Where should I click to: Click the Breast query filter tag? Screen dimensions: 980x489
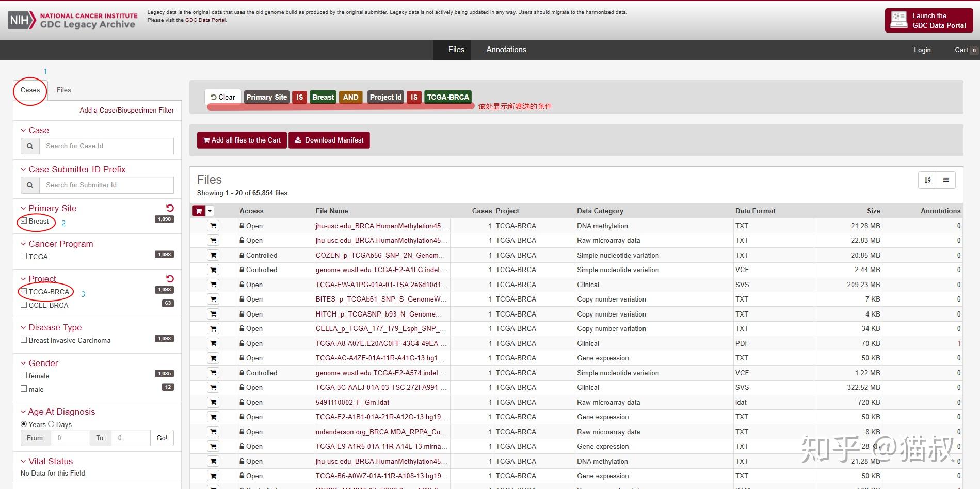click(324, 97)
